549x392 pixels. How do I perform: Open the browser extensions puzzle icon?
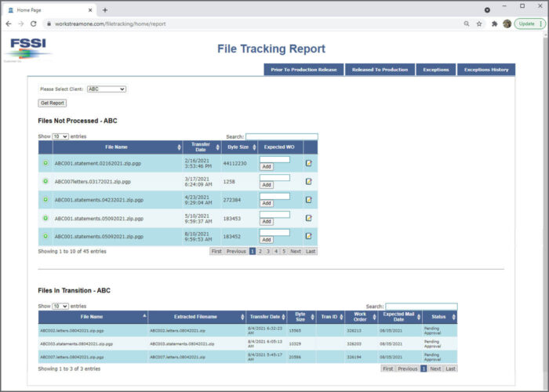coord(494,24)
